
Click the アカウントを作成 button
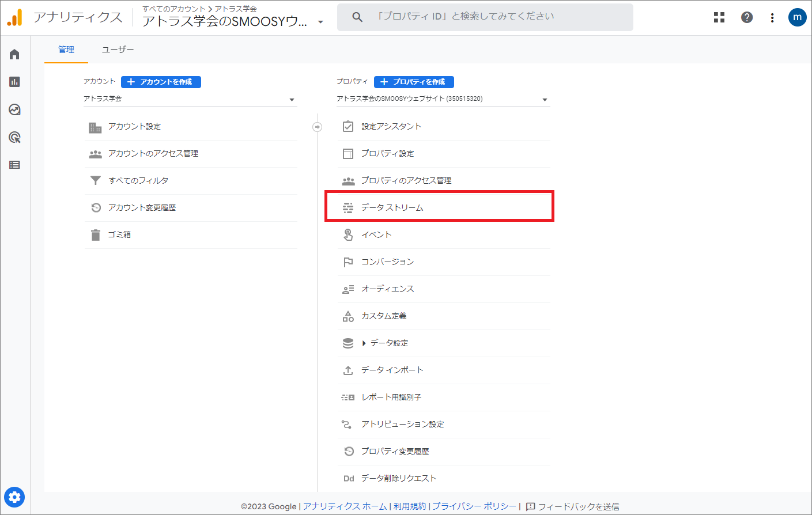pyautogui.click(x=161, y=82)
